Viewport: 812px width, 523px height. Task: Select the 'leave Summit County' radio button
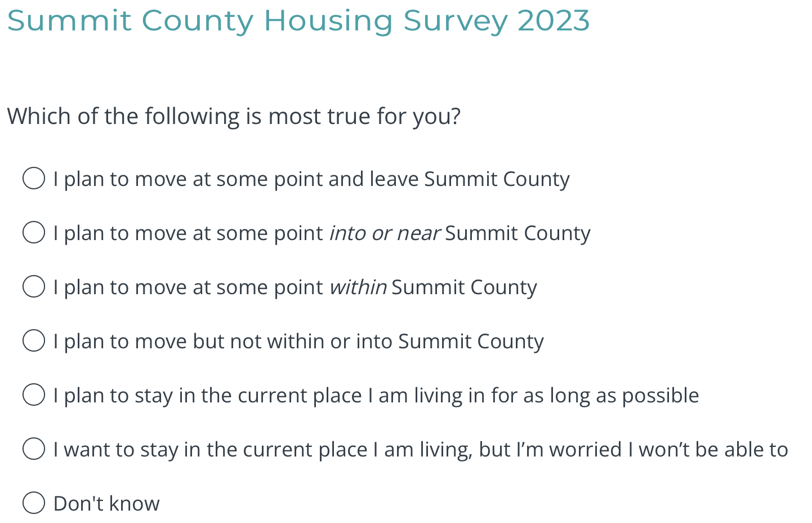34,179
